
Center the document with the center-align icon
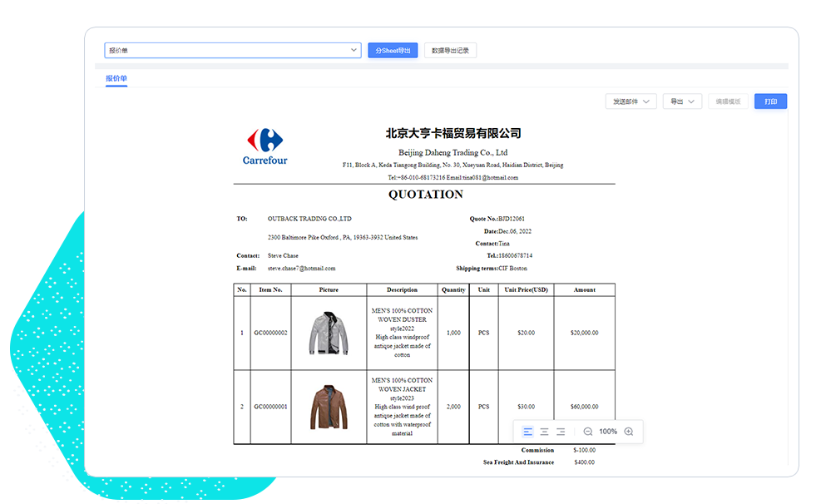tap(545, 432)
